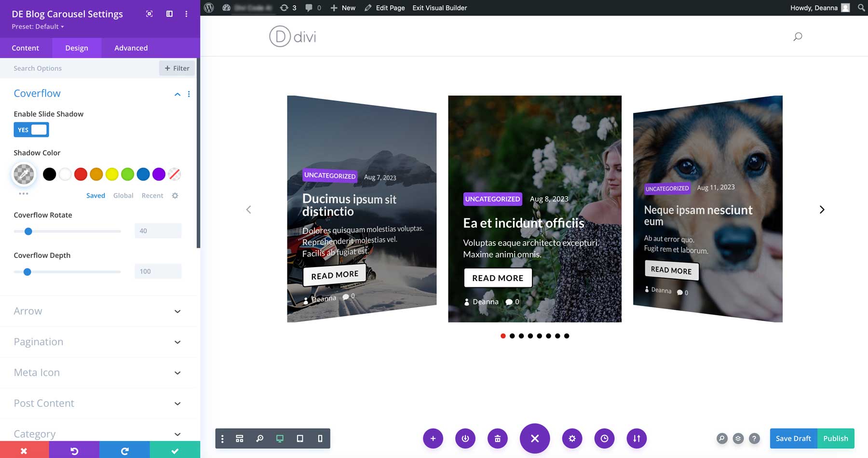Click the red active pagination dot
This screenshot has height=458, width=868.
[x=503, y=336]
